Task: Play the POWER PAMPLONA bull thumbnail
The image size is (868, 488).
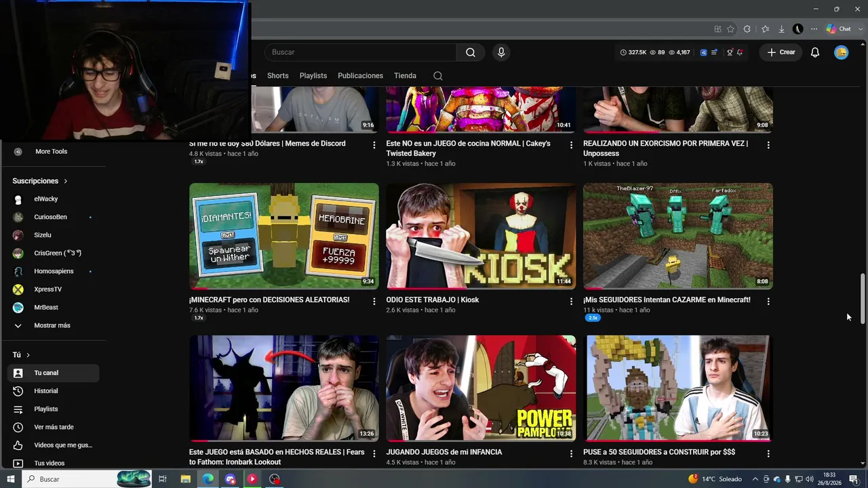Action: click(x=481, y=388)
